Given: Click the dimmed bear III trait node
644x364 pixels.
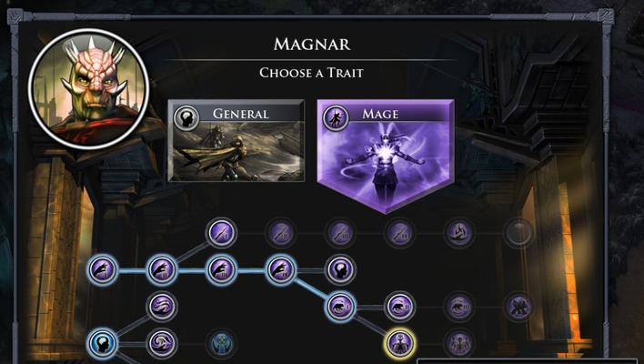Looking at the screenshot, I should pos(459,307).
